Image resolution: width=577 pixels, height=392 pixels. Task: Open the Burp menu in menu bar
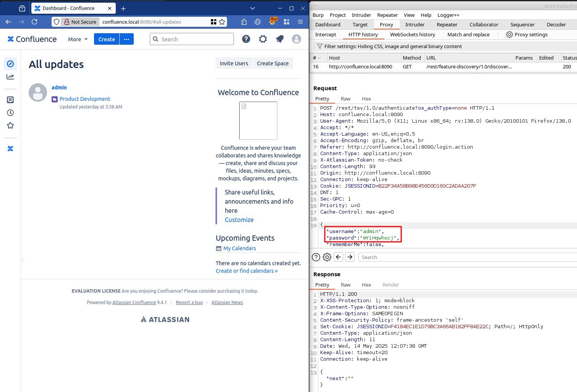pos(318,15)
